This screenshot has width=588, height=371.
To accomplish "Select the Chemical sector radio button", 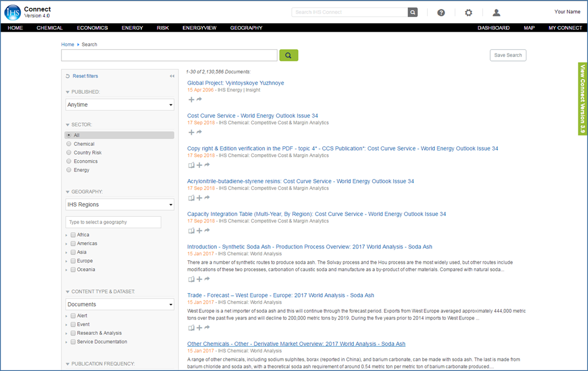I will click(x=69, y=144).
